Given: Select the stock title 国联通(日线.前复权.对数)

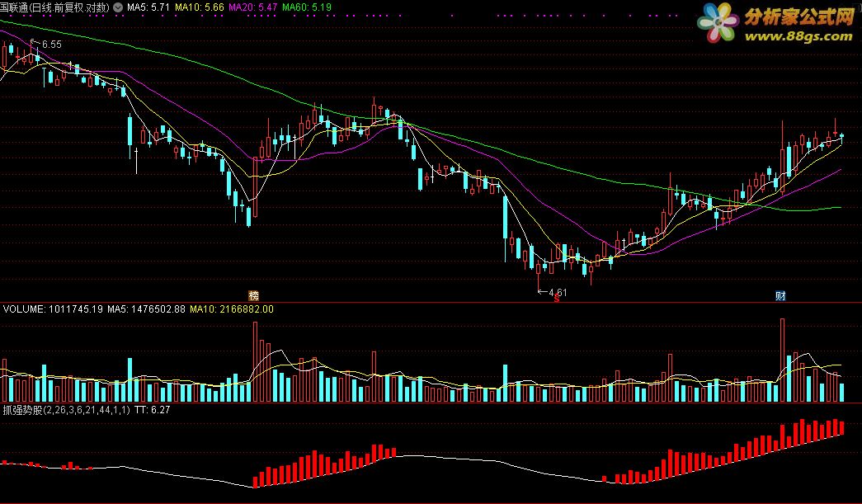Looking at the screenshot, I should pos(55,7).
